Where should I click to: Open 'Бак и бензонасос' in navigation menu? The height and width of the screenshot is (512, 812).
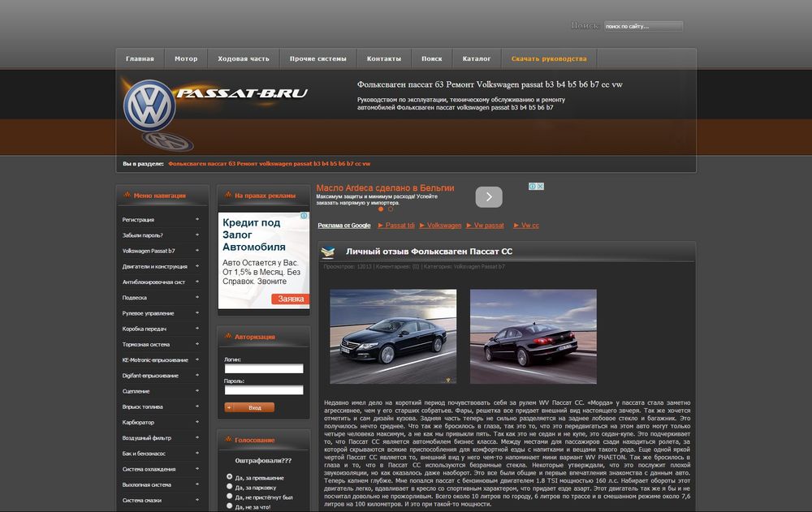pos(144,454)
